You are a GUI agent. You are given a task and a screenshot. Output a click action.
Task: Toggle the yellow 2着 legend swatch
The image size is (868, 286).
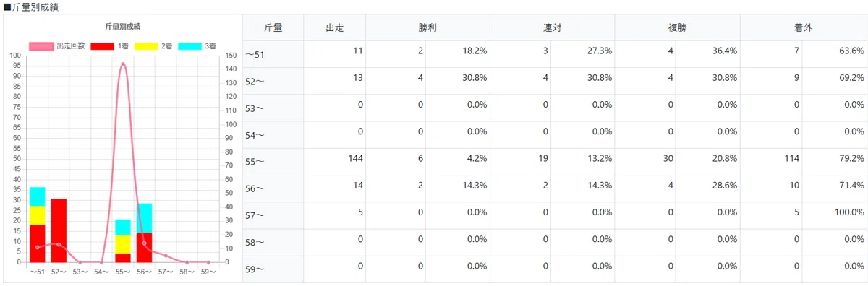[x=147, y=45]
